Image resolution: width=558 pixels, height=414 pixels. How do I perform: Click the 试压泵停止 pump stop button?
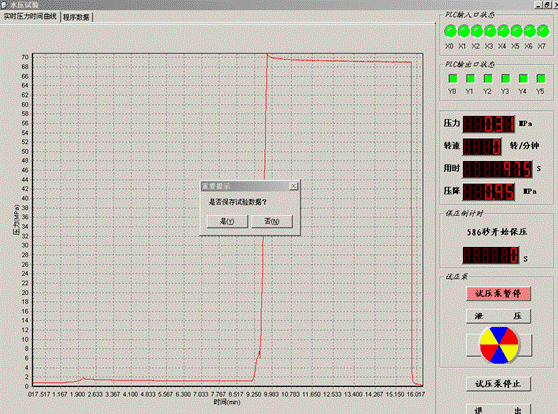pos(498,384)
